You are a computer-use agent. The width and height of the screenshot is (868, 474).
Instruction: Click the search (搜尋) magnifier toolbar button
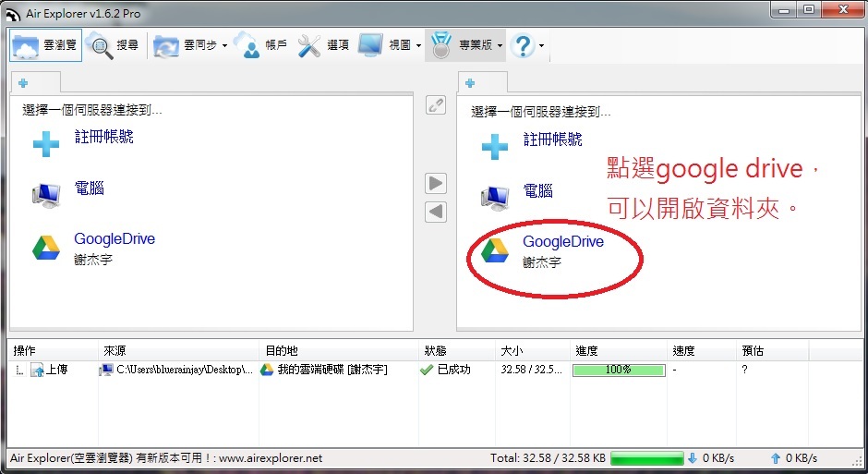[x=113, y=45]
